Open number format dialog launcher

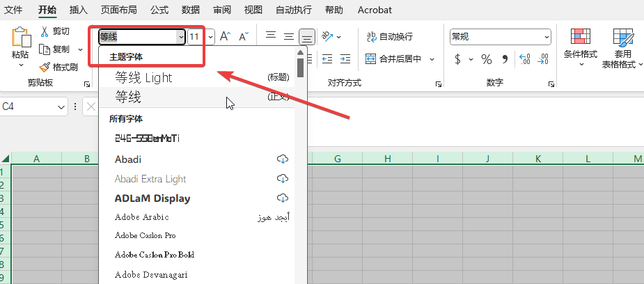click(x=551, y=84)
